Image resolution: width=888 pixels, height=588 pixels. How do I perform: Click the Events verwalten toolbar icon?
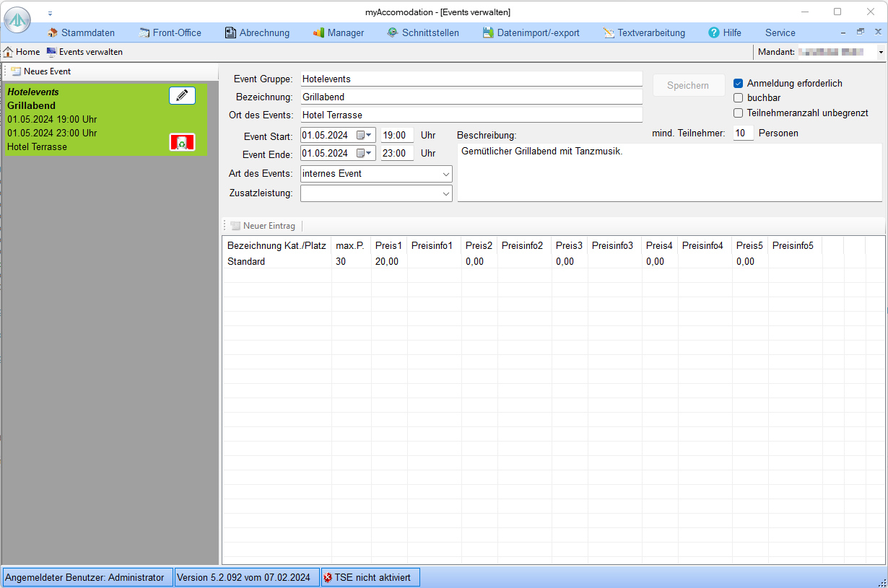tap(51, 52)
